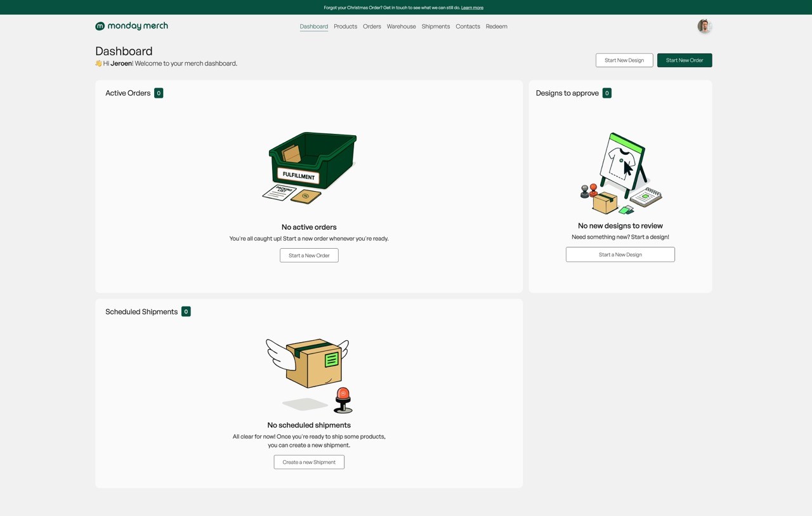
Task: Click the Start New Order button
Action: click(684, 60)
